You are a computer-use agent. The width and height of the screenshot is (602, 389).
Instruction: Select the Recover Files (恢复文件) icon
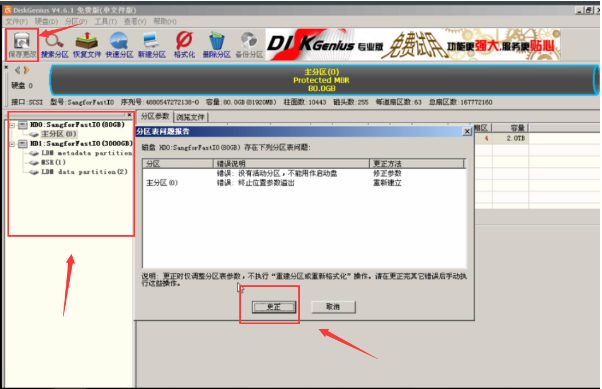[x=87, y=45]
